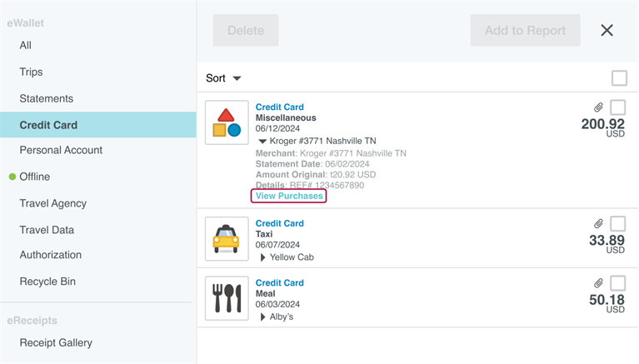
Task: Open Credit Card link for Meal expense
Action: [x=280, y=283]
